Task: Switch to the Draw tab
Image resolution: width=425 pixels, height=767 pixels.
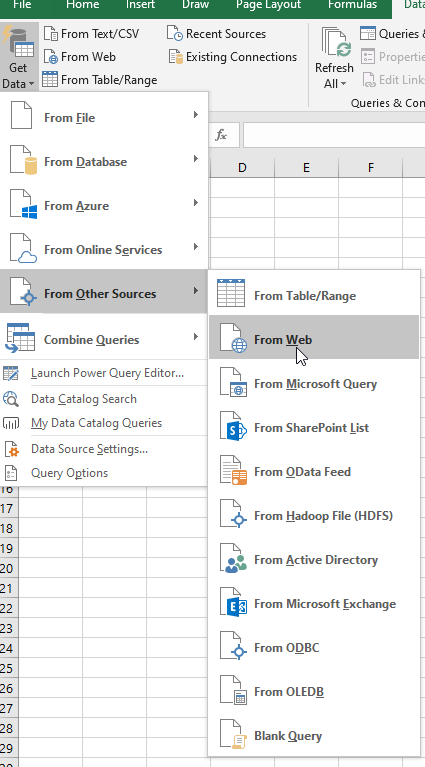Action: (195, 5)
